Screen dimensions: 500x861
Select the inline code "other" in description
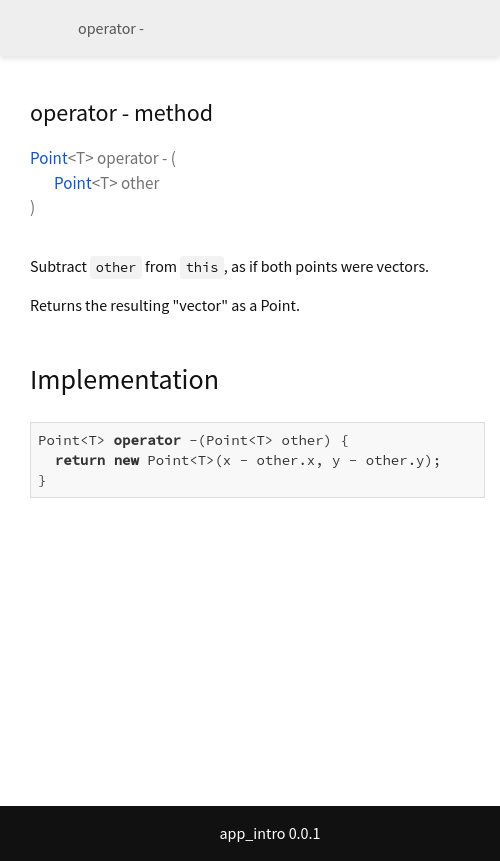pos(116,267)
